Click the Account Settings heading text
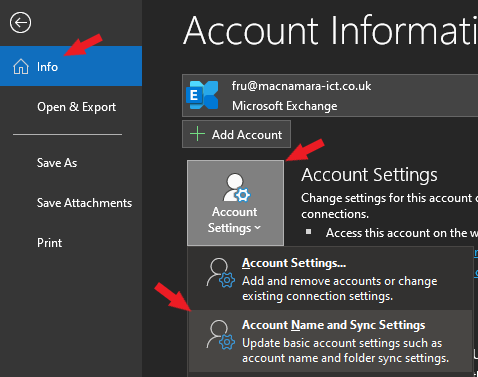The image size is (478, 377). point(369,175)
